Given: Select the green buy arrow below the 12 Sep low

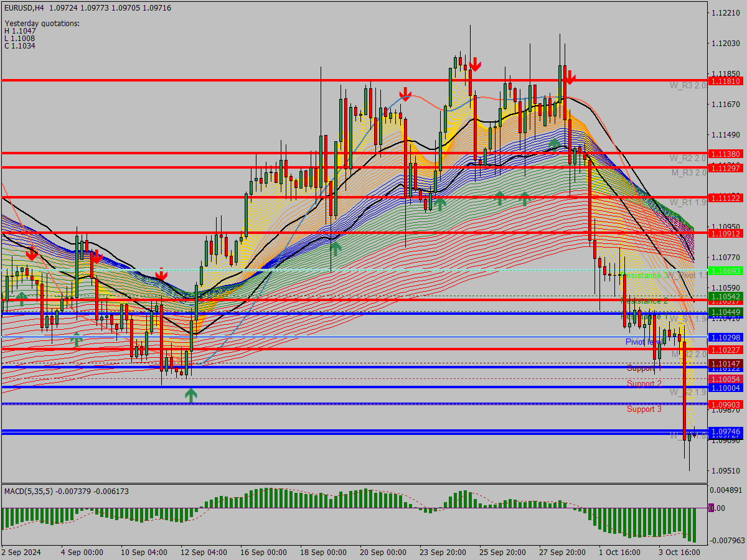Looking at the screenshot, I should (191, 394).
